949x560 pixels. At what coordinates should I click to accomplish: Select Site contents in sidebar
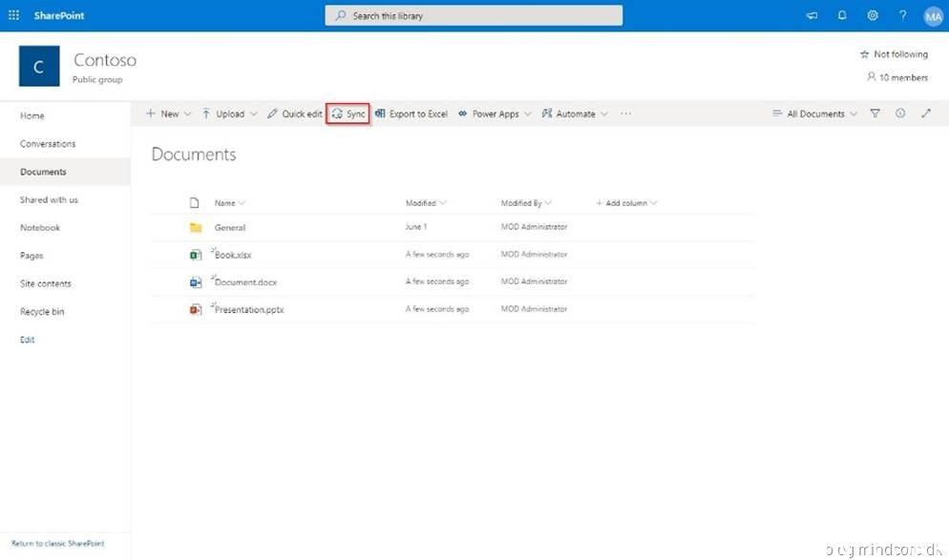tap(46, 284)
